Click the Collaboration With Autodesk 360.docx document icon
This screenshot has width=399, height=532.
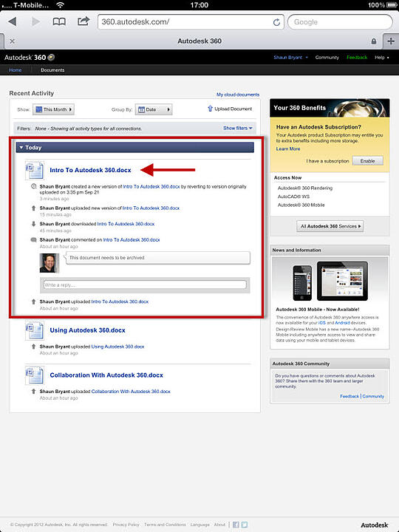[34, 375]
